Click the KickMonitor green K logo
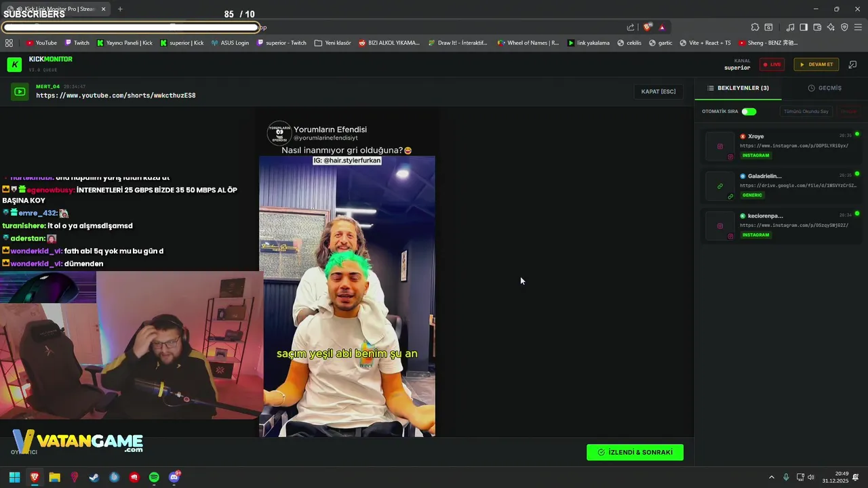 tap(14, 64)
